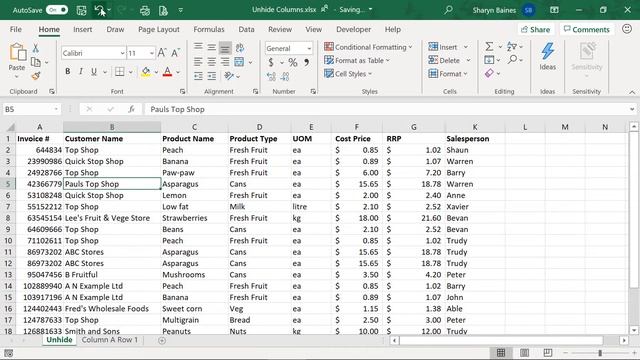Open Format as Table dropdown
This screenshot has height=360, width=640.
(357, 60)
